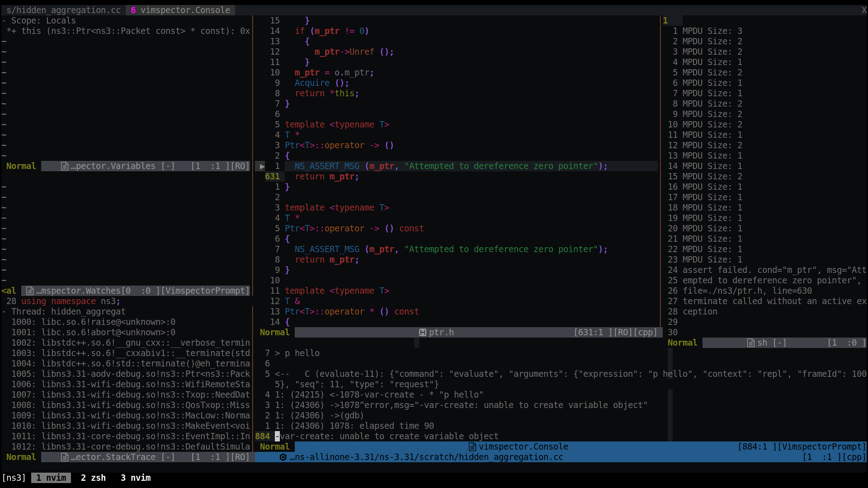868x488 pixels.
Task: Collapse the Scope: Locals section
Action: tap(4, 20)
